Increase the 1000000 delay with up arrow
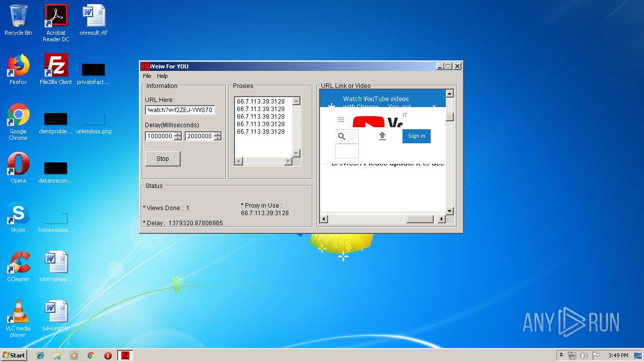 pos(178,134)
